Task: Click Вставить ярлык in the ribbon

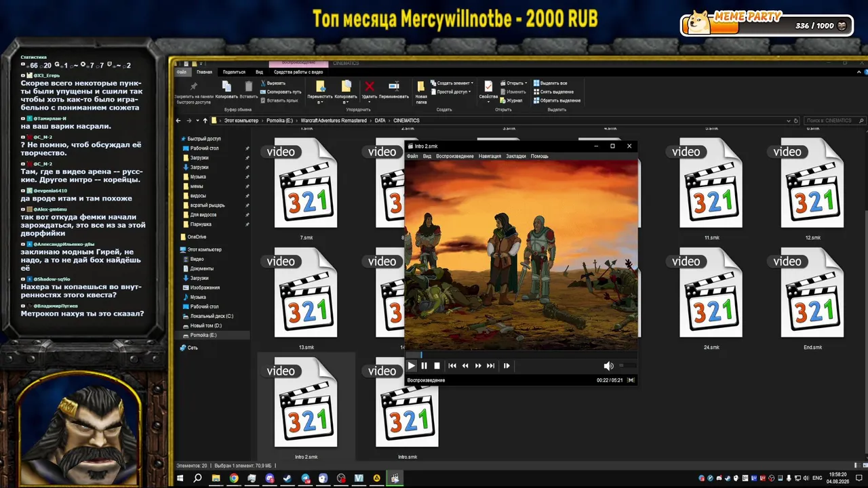Action: [279, 100]
